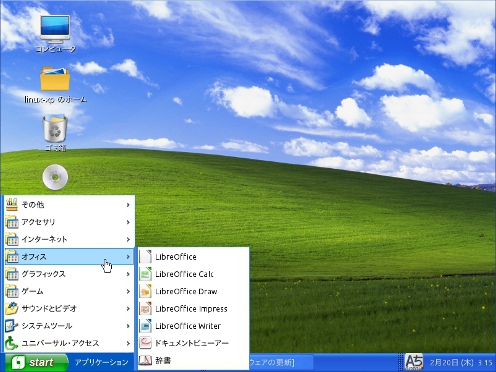Launch LibreOffice Draw from the submenu

(x=194, y=291)
